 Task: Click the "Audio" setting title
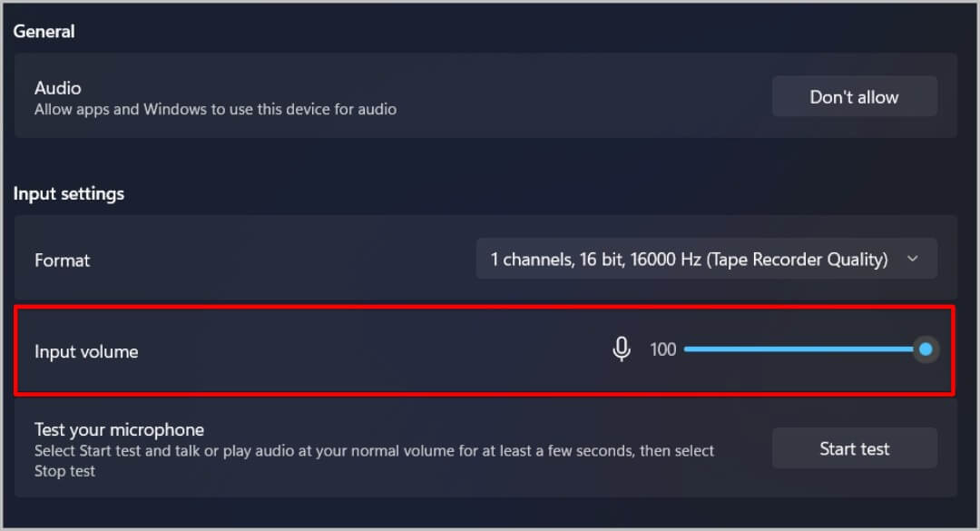pyautogui.click(x=58, y=88)
